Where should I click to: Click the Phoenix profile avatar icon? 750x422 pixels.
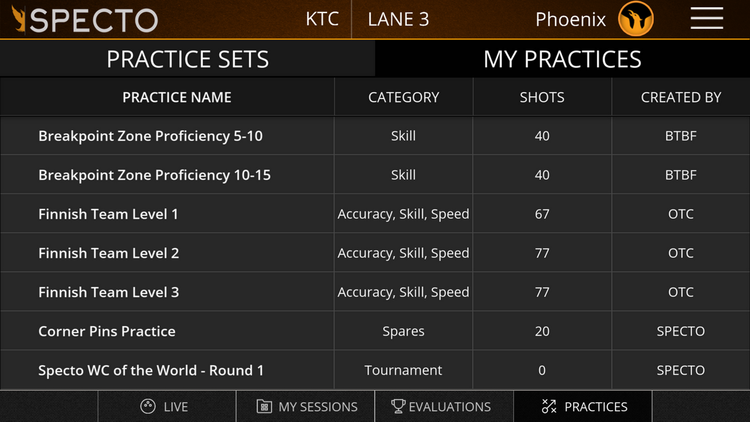[636, 19]
